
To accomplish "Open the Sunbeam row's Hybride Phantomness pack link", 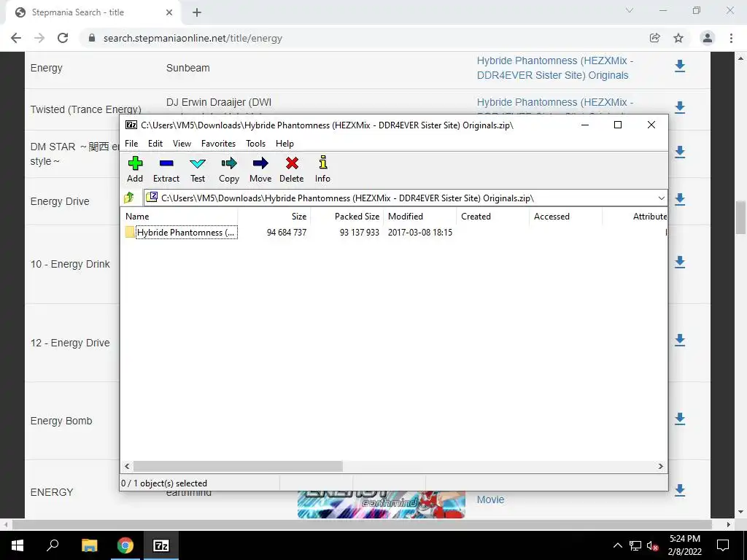I will 555,68.
